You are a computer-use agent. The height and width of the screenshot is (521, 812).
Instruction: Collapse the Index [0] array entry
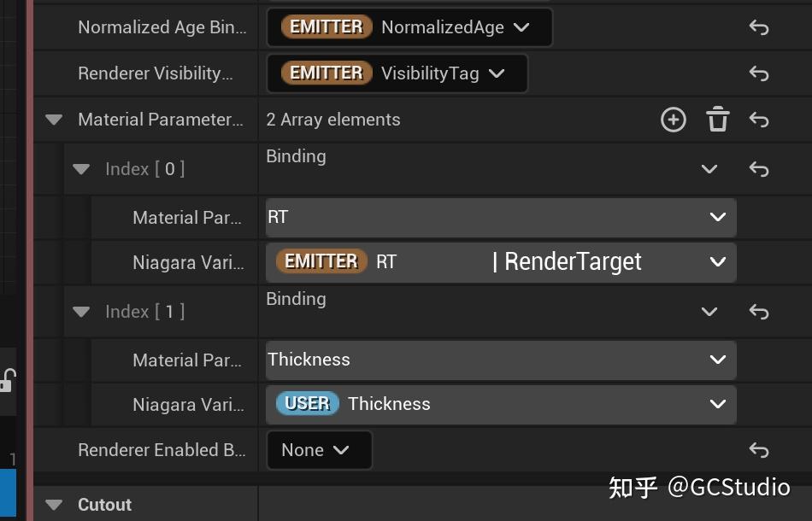click(x=81, y=168)
